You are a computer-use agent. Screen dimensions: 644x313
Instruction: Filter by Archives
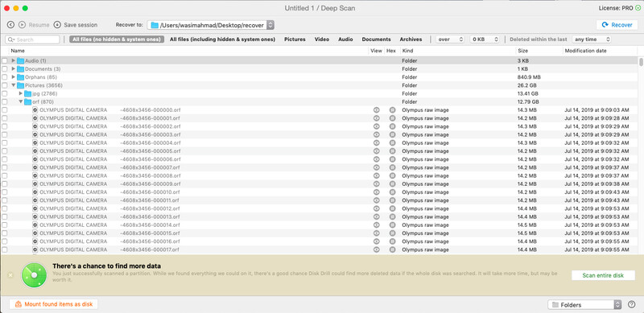[x=411, y=39]
